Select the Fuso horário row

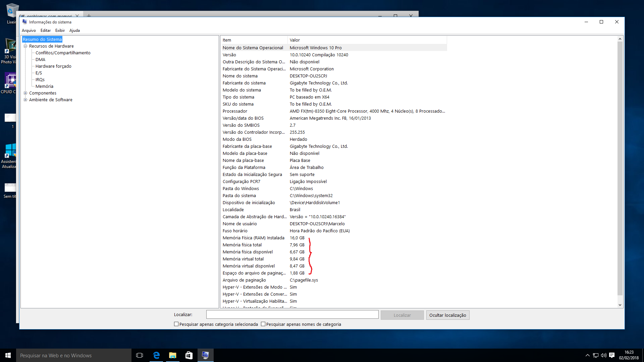pyautogui.click(x=334, y=231)
